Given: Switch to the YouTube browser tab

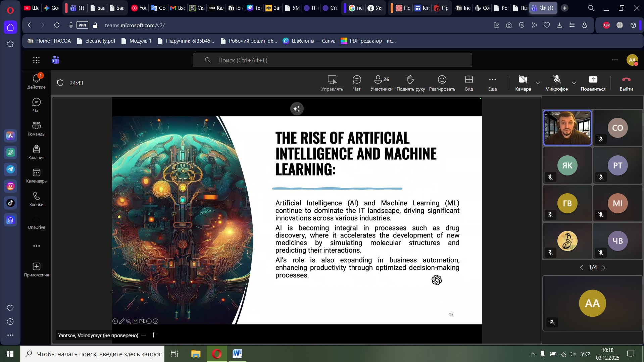Looking at the screenshot, I should (x=138, y=8).
